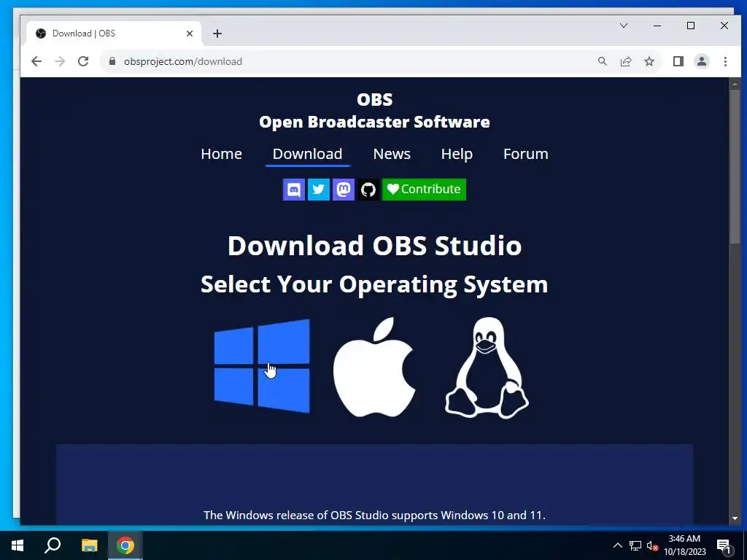The image size is (747, 560).
Task: Open the OBS Mastodon link icon
Action: (x=344, y=190)
